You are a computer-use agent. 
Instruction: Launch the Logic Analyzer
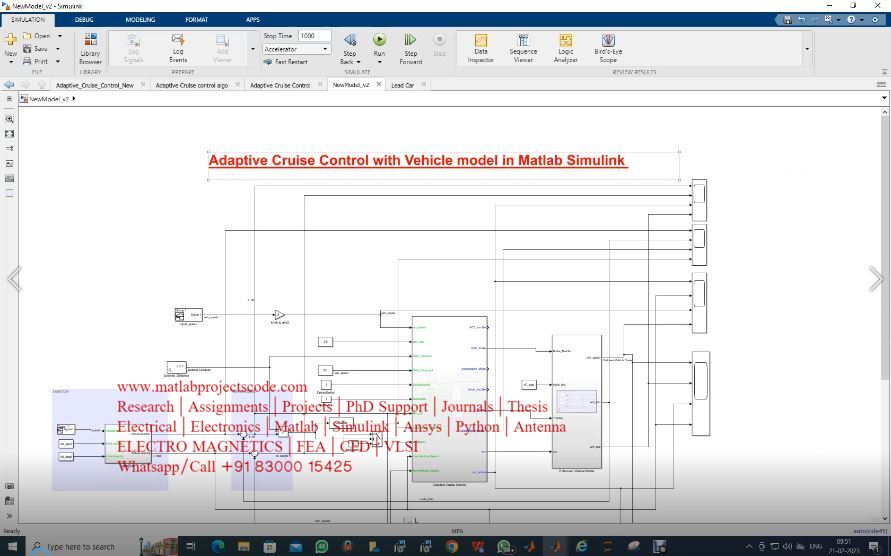565,47
